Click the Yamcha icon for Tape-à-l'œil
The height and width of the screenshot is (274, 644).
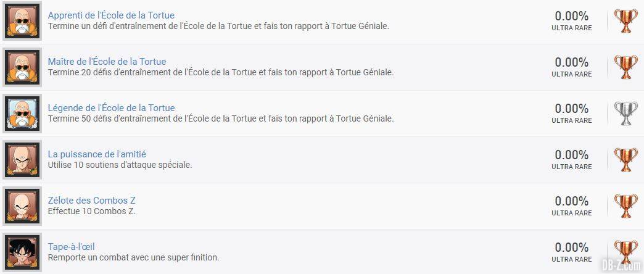coord(22,252)
